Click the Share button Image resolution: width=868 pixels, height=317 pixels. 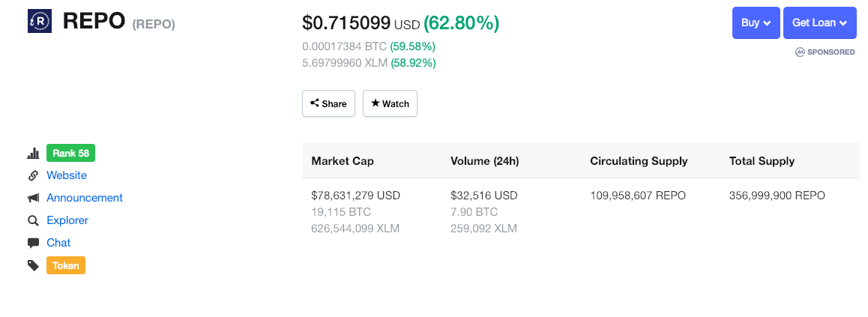[x=328, y=103]
